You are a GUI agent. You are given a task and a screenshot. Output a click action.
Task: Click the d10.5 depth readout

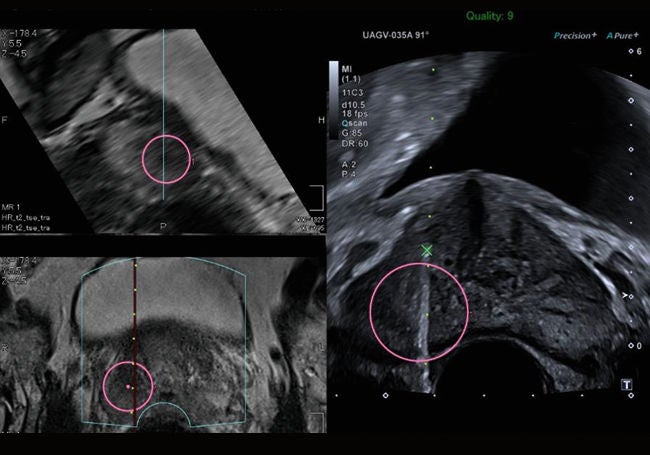pyautogui.click(x=353, y=105)
